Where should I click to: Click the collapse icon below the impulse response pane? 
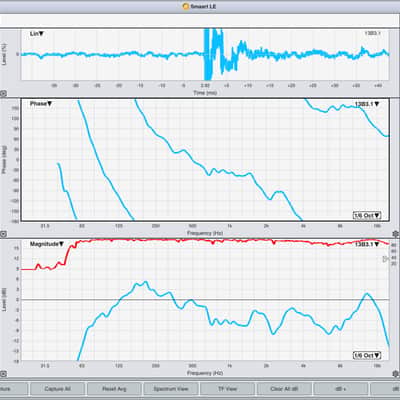[x=2, y=94]
